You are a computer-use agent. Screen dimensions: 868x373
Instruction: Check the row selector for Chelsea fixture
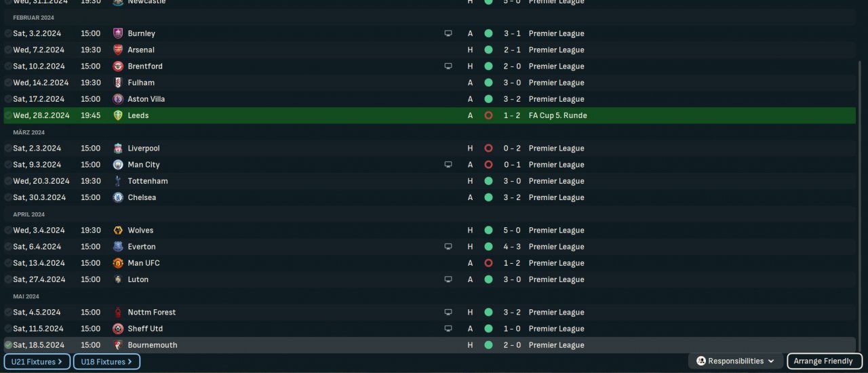coord(8,197)
